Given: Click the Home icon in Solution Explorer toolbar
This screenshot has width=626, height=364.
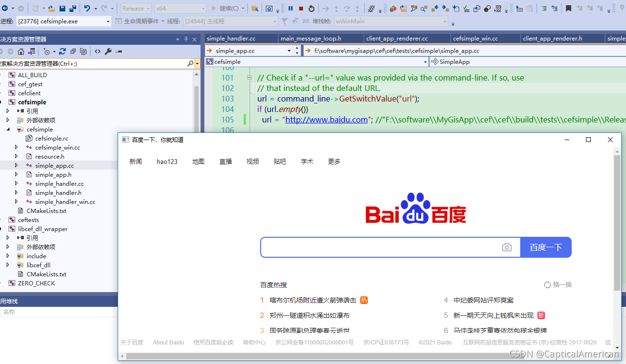Looking at the screenshot, I should pos(21,51).
